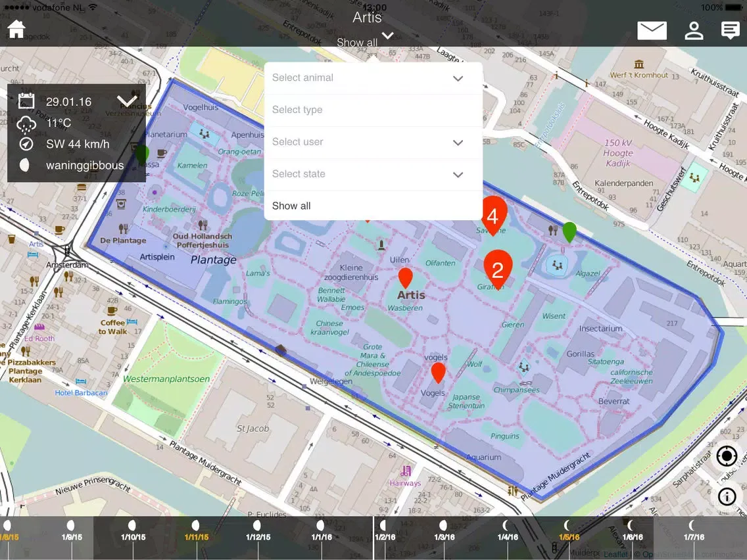Tap the wind direction compass icon
The height and width of the screenshot is (560, 747).
point(26,144)
